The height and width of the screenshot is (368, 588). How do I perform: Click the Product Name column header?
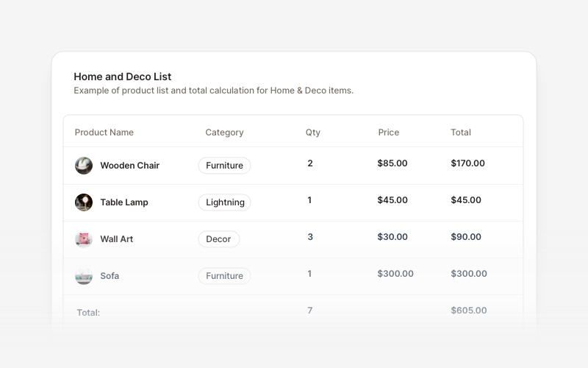click(104, 132)
